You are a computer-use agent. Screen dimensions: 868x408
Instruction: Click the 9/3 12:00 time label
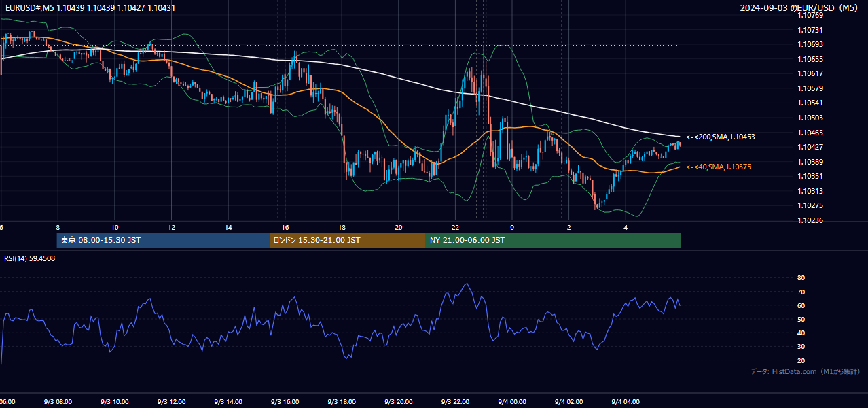coord(171,402)
